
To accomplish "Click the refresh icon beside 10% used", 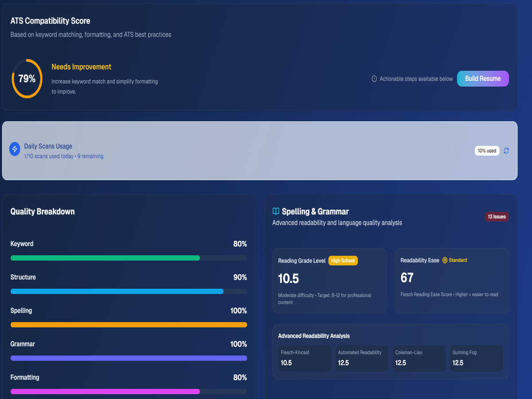I will point(506,151).
